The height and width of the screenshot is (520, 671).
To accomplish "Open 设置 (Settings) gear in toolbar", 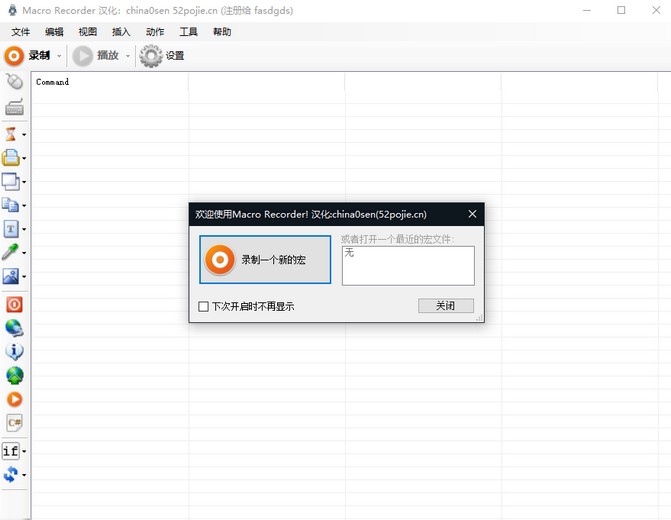I will coord(162,56).
